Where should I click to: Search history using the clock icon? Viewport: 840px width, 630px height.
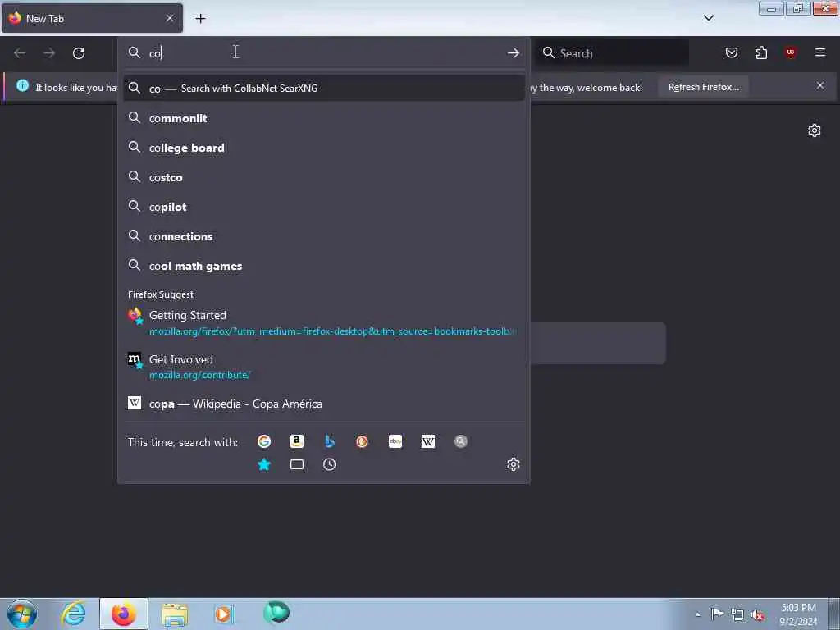pyautogui.click(x=330, y=464)
